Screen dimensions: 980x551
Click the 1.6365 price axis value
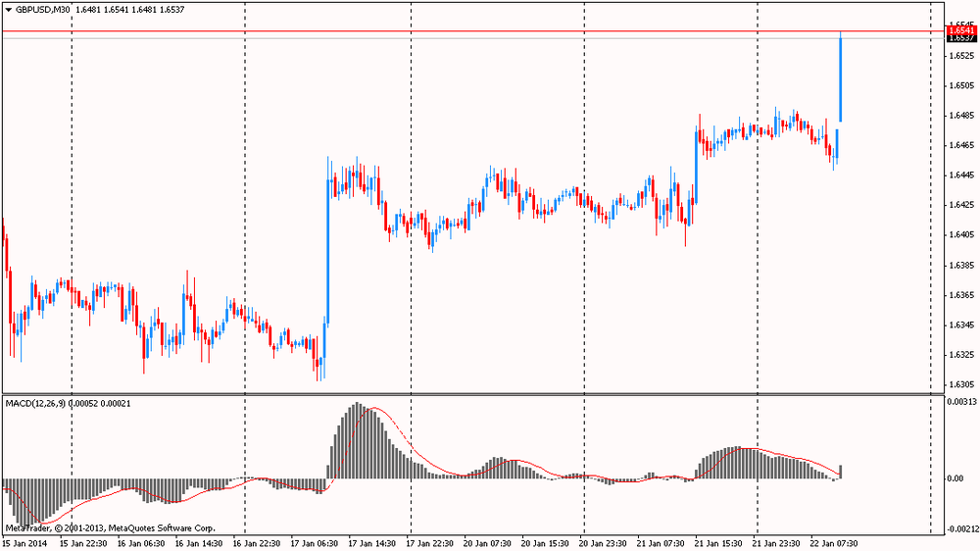pyautogui.click(x=961, y=295)
